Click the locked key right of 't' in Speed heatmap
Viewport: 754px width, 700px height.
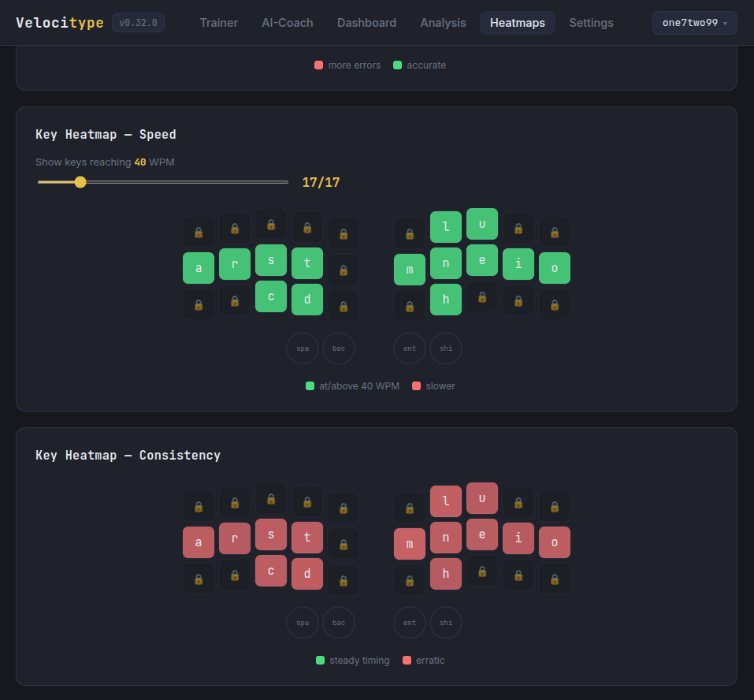tap(344, 270)
